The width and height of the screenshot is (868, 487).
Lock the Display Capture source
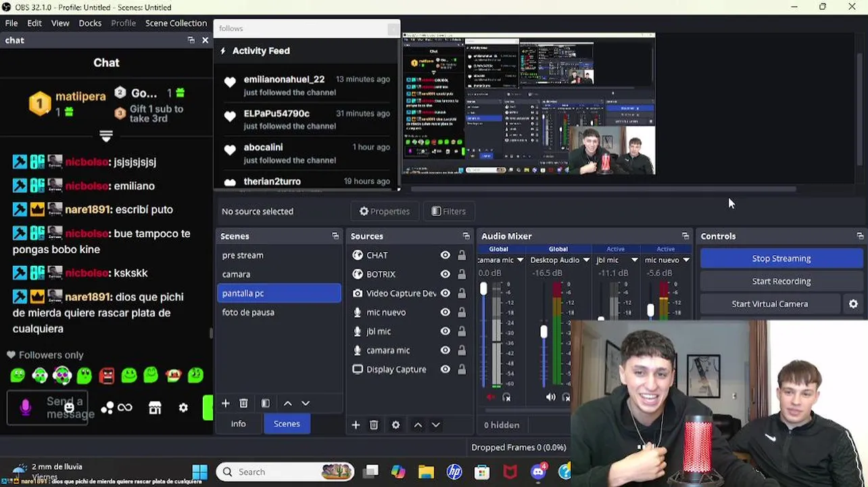(x=462, y=369)
